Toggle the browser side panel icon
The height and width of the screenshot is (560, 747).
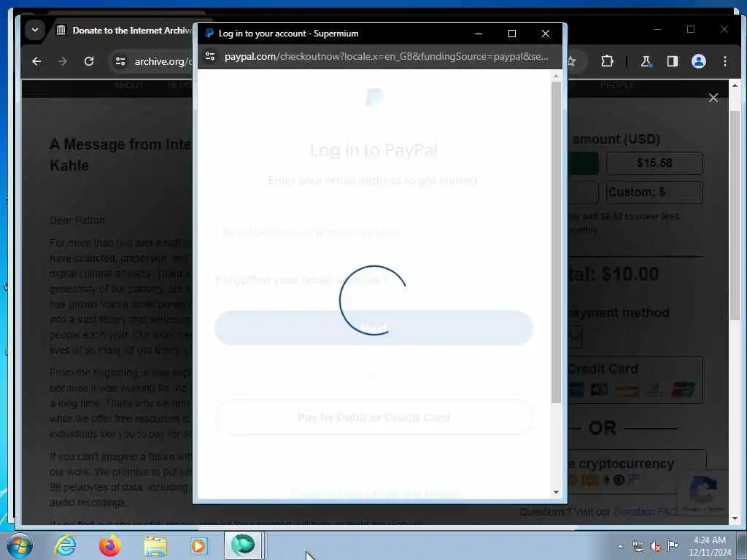(x=672, y=61)
